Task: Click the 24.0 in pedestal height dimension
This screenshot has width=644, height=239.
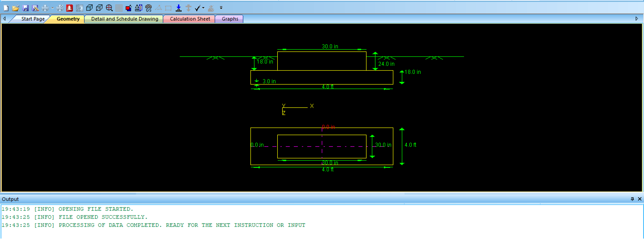Action: coord(386,64)
